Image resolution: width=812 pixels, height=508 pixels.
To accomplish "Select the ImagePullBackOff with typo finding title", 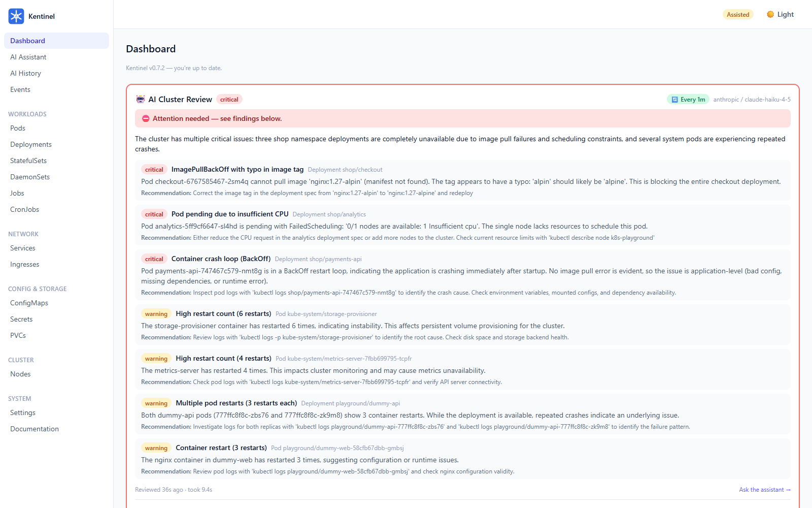I will coord(238,169).
